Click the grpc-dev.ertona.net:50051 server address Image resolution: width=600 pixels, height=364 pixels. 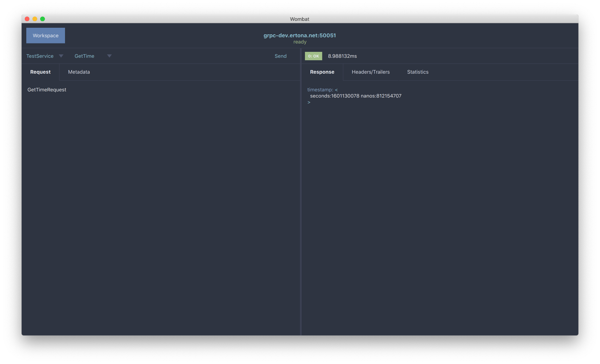(299, 35)
